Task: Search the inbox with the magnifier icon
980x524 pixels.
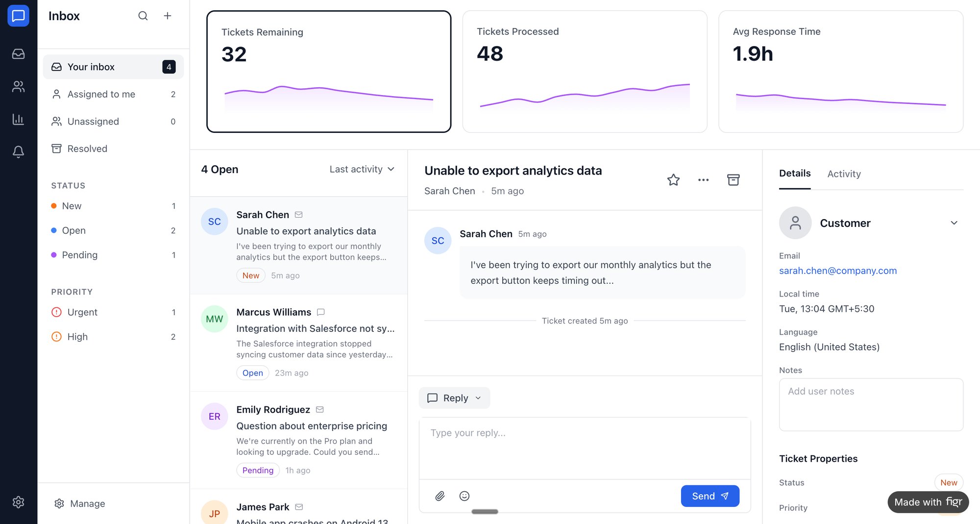Action: pos(143,16)
